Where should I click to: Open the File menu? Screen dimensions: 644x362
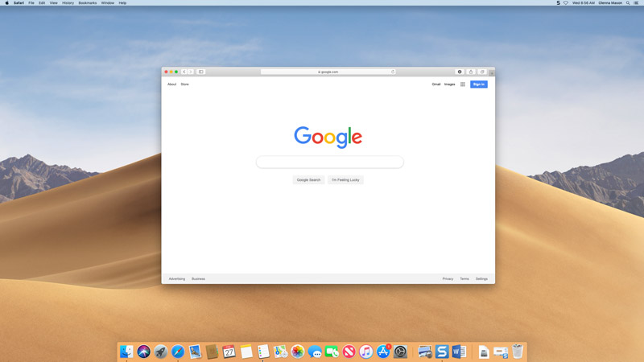tap(31, 3)
